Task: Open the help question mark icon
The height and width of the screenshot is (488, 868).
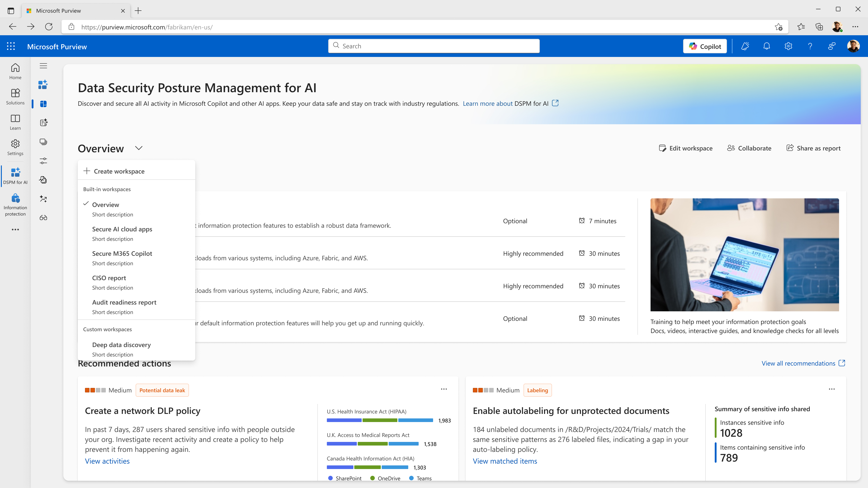Action: [x=810, y=46]
